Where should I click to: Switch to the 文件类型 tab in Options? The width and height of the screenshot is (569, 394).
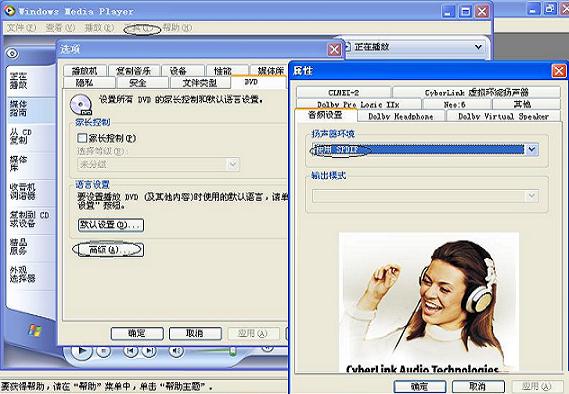pyautogui.click(x=200, y=83)
